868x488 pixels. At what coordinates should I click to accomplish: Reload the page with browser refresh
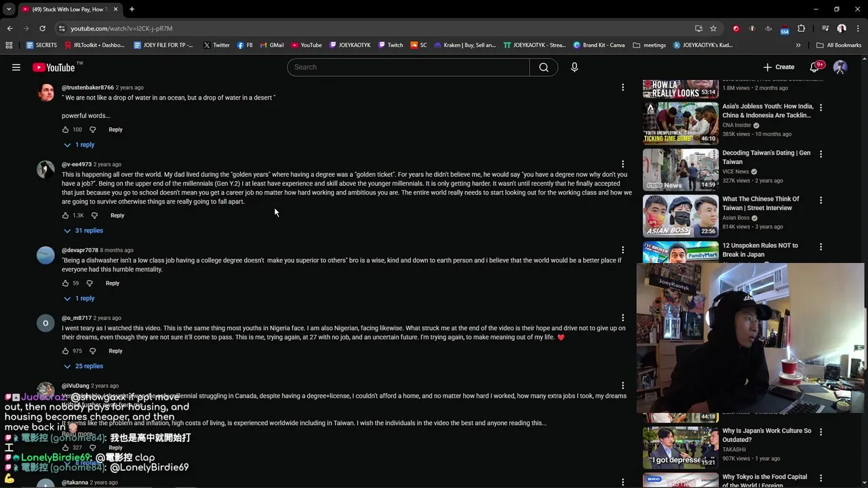(x=42, y=28)
